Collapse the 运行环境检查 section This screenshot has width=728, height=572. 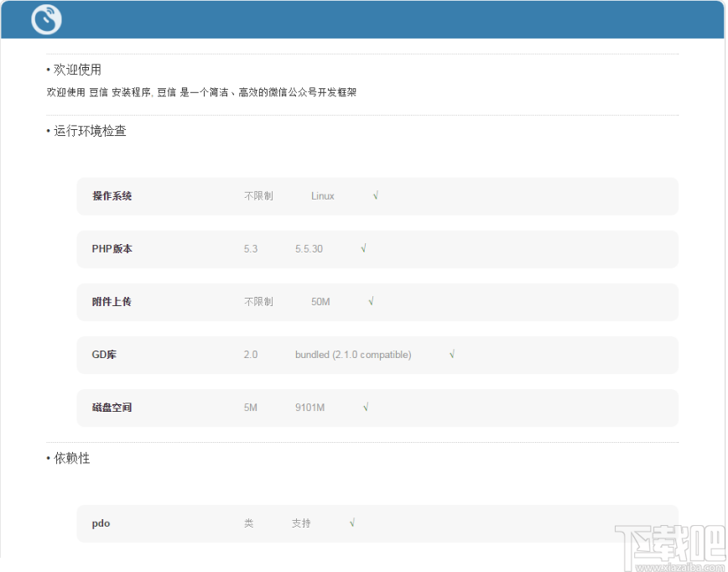point(88,132)
